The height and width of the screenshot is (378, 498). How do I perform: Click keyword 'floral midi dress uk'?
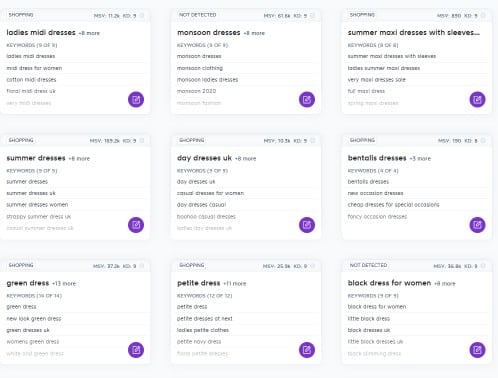tap(31, 91)
